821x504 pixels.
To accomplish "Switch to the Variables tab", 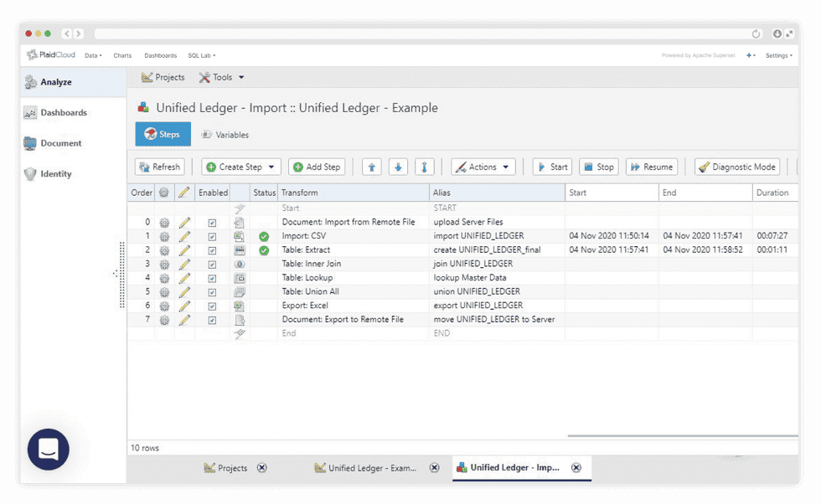I will pyautogui.click(x=225, y=135).
